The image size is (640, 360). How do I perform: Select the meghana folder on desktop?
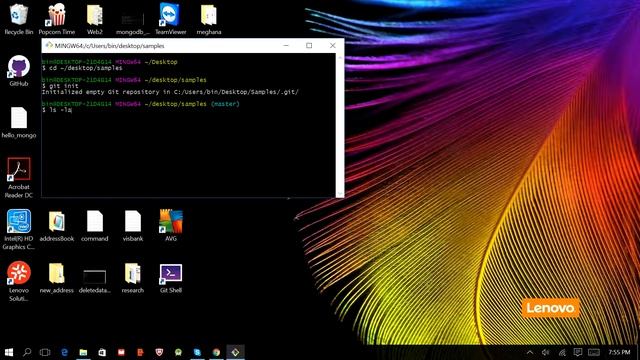209,19
